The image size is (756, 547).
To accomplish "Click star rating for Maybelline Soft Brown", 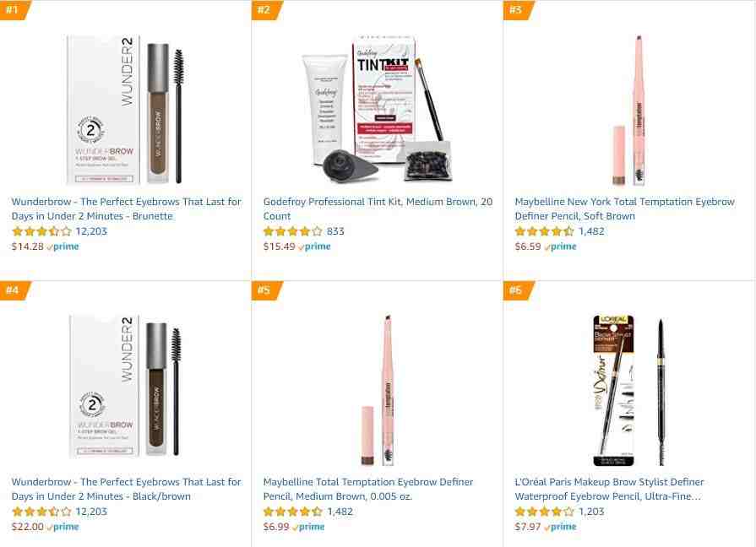I will click(544, 231).
